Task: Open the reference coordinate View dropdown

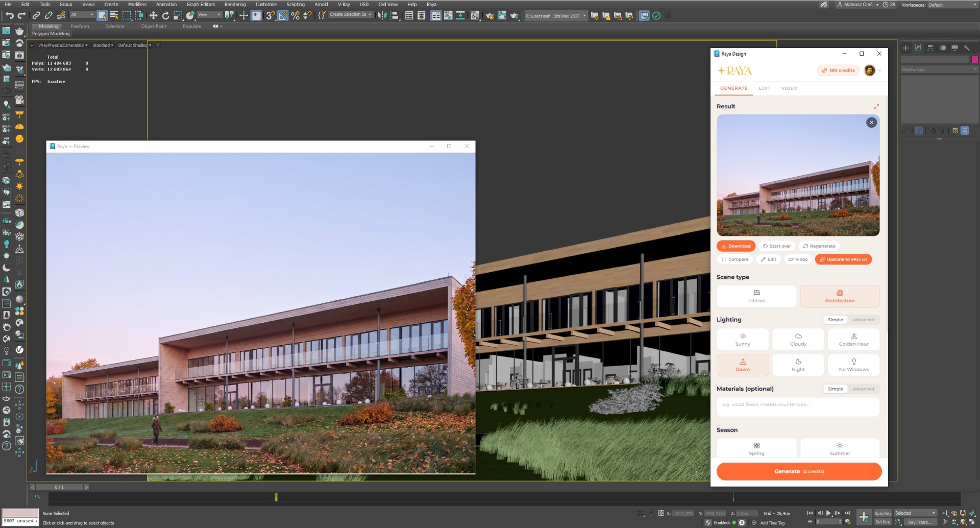Action: coord(209,15)
